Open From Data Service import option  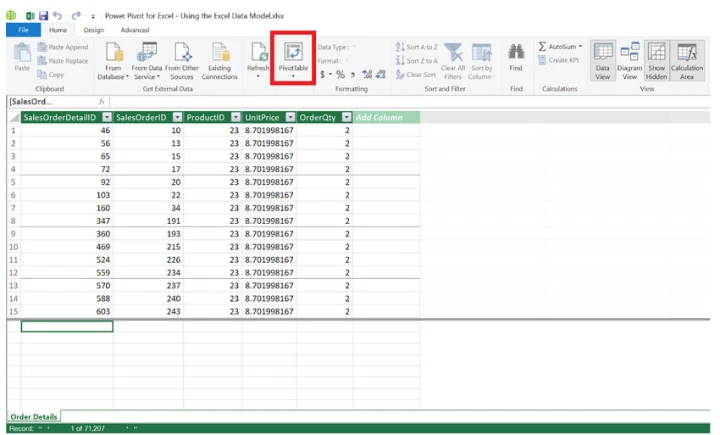[147, 61]
